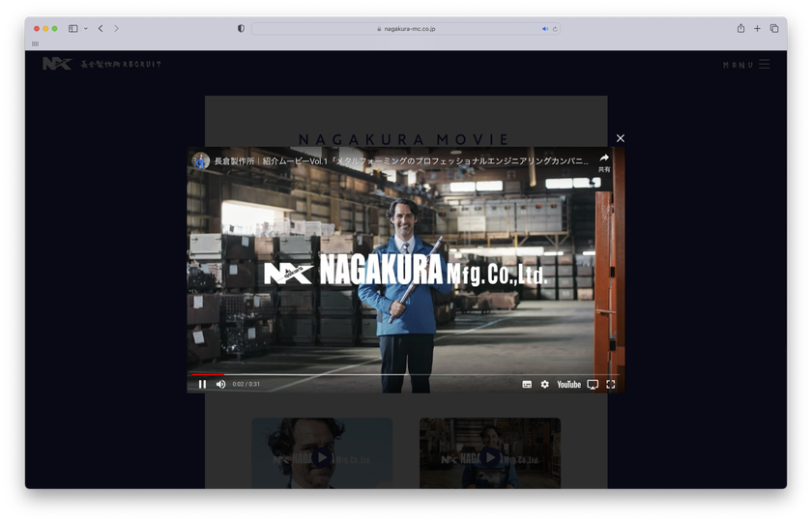812x522 pixels.
Task: Reload the page
Action: (x=555, y=29)
